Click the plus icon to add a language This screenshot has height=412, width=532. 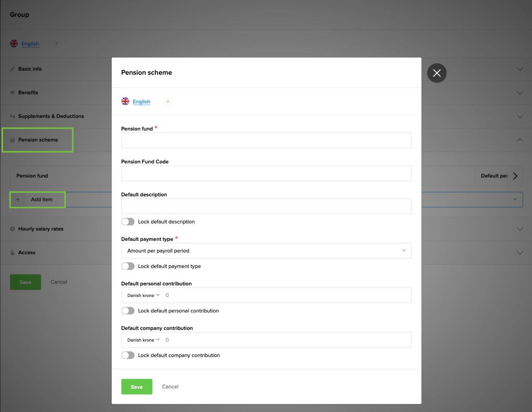[x=168, y=101]
